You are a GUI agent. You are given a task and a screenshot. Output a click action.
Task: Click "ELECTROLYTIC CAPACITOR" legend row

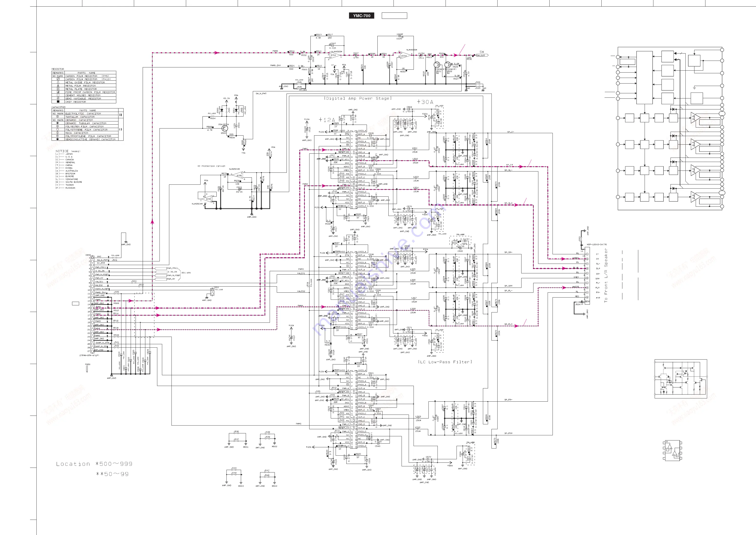point(85,113)
